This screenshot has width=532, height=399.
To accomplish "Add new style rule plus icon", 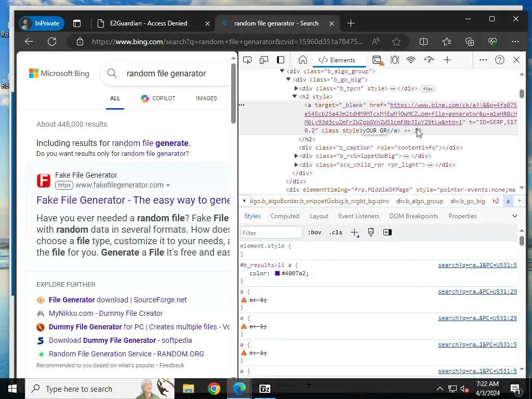I will pos(354,233).
